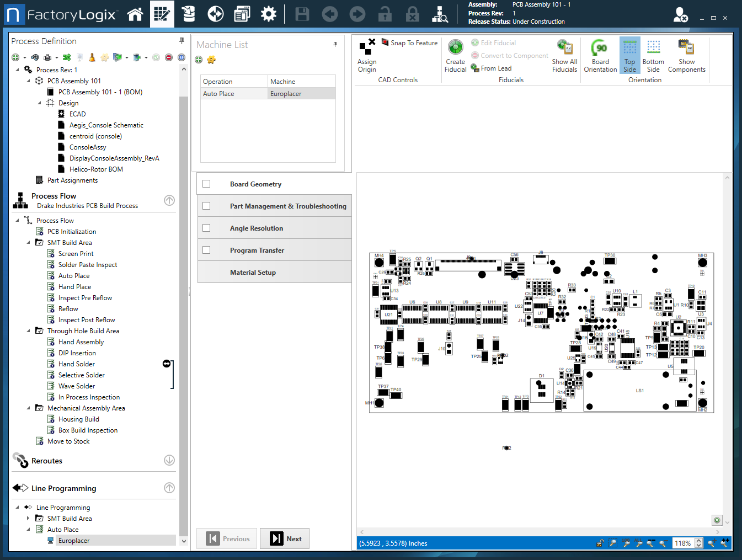Enable the Program Transfer checkbox
Viewport: 742px width, 560px height.
pyautogui.click(x=206, y=250)
